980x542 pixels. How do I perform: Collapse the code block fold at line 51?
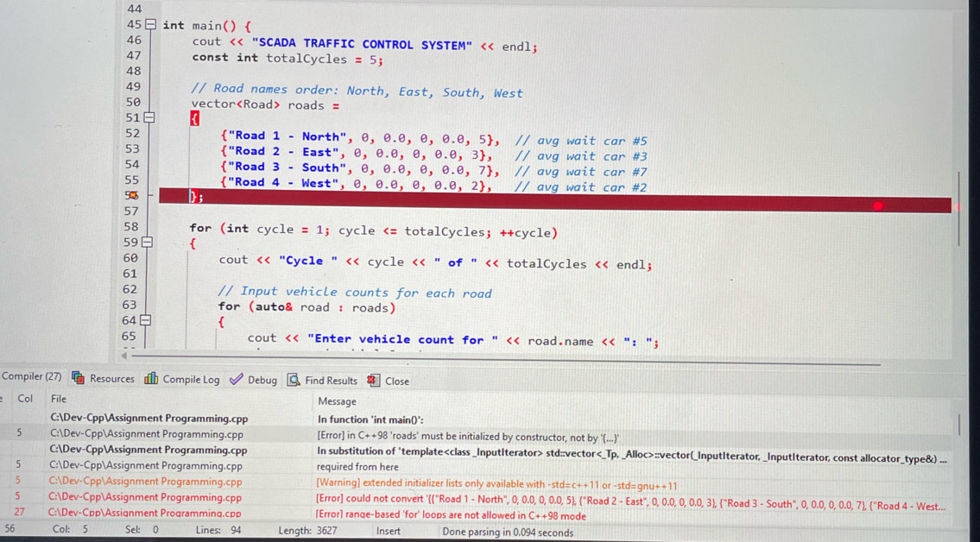pyautogui.click(x=149, y=118)
